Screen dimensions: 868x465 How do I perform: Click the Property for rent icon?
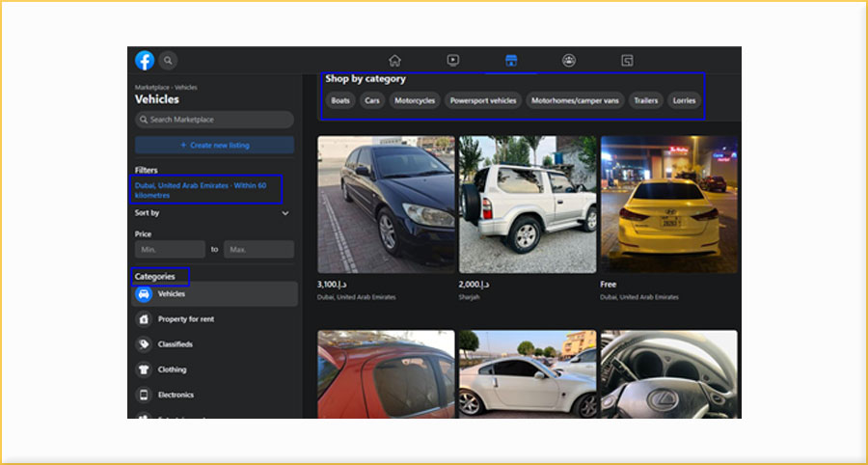coord(144,319)
